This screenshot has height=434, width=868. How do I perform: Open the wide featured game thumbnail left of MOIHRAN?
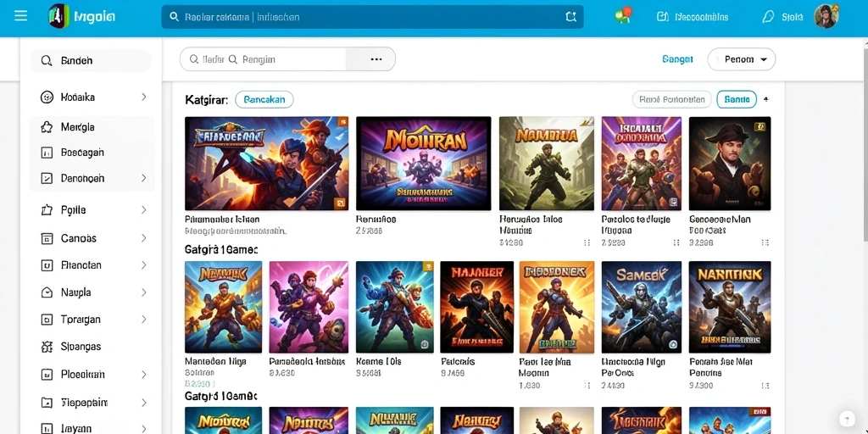click(267, 164)
